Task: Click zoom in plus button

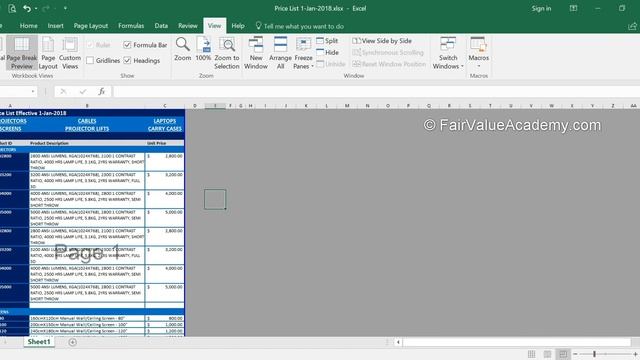Action: (636, 354)
